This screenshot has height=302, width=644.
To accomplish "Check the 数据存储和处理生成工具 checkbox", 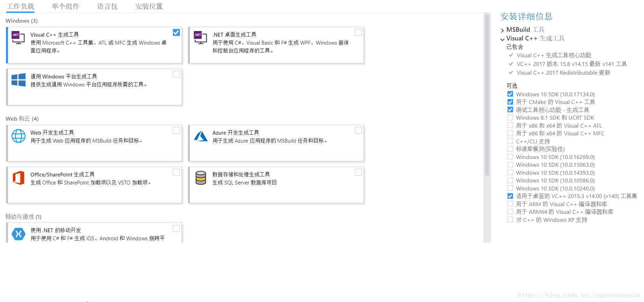I will 358,172.
